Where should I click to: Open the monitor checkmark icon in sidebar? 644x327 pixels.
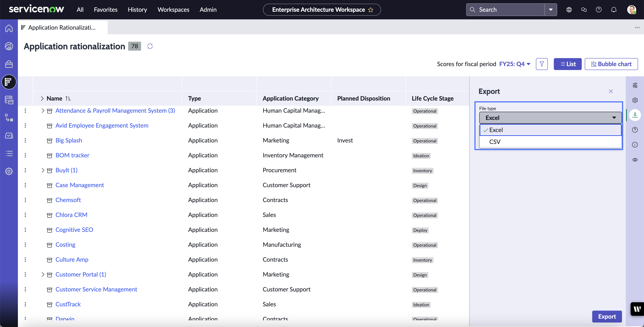pos(9,136)
